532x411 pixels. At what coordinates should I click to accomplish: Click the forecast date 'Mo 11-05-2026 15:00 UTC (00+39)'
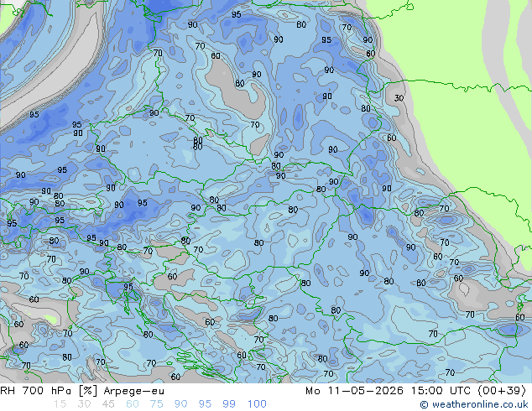[416, 391]
